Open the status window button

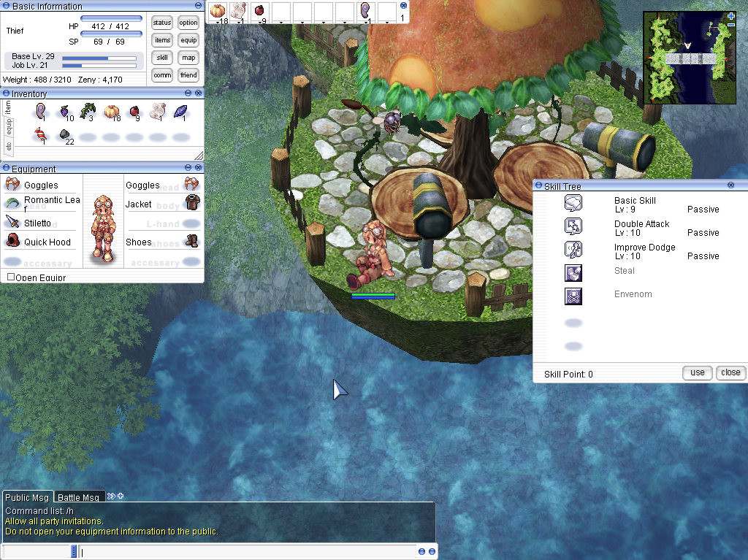[162, 23]
